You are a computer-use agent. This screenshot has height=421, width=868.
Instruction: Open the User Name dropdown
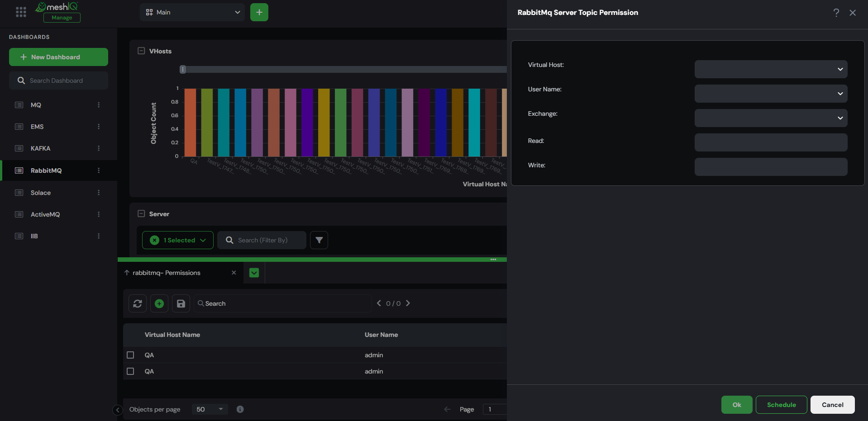[x=771, y=94]
